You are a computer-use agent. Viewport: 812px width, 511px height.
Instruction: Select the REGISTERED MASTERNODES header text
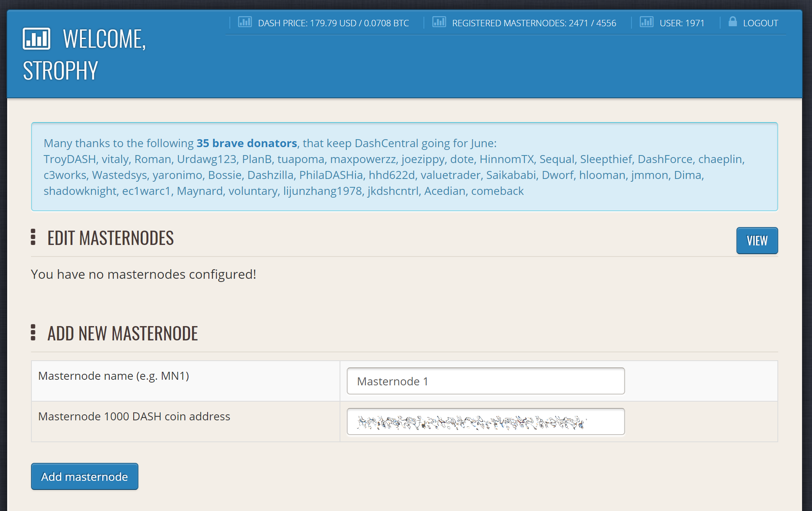click(x=534, y=23)
